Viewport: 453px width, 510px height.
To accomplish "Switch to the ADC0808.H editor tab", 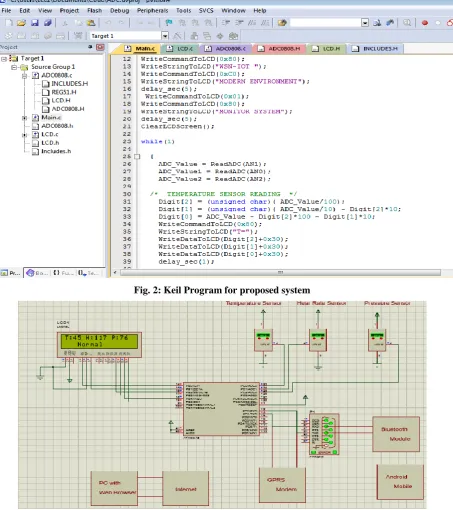I will pos(279,49).
